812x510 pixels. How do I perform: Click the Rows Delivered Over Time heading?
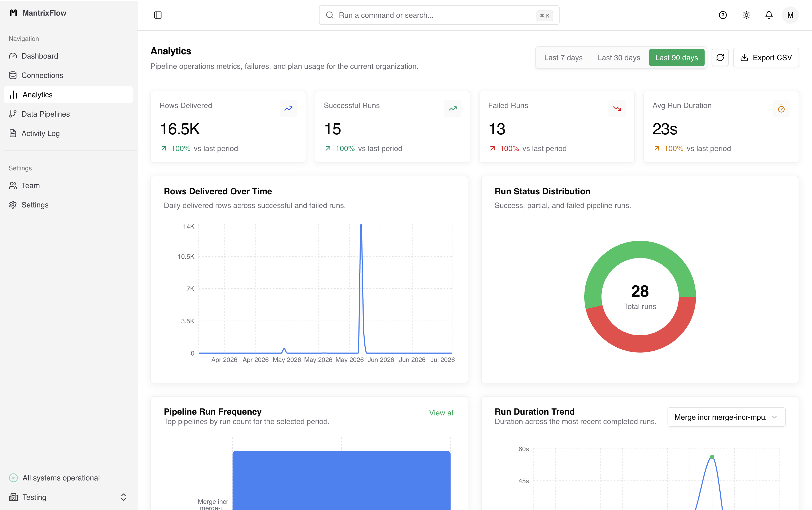pyautogui.click(x=218, y=191)
